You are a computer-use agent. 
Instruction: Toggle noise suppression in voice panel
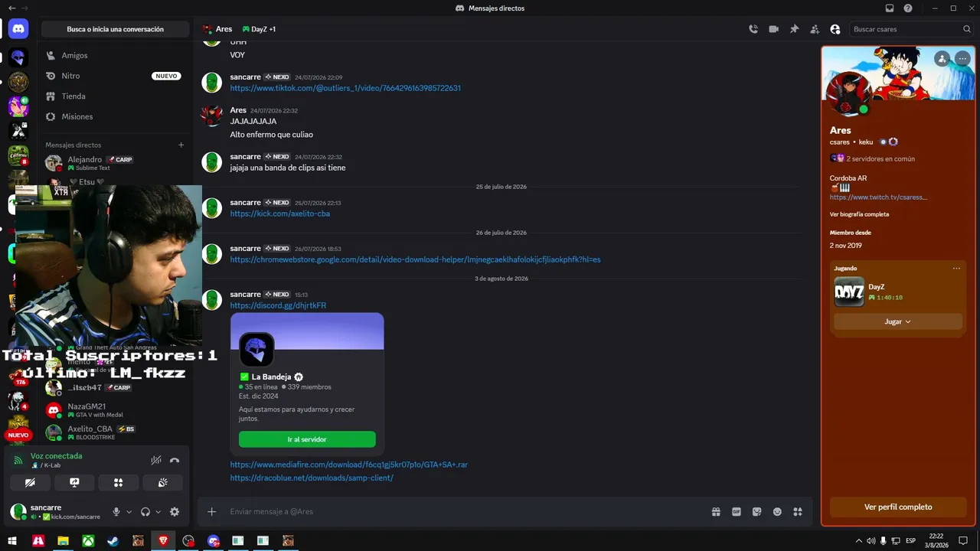click(x=156, y=460)
